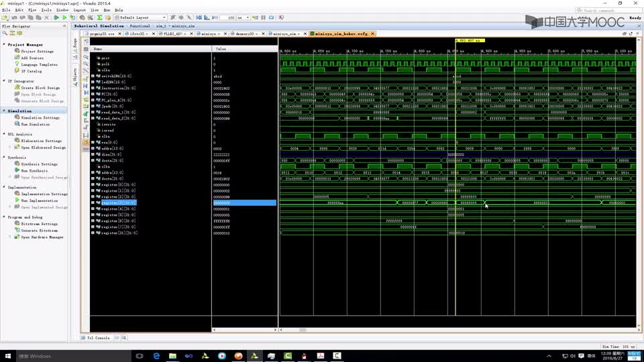Click the Next Transition waveform icon
Image resolution: width=644 pixels, height=362 pixels.
86,107
